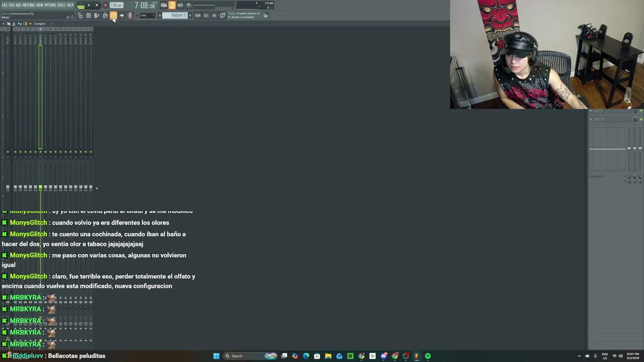Click the taskbar Search box

pos(251,356)
